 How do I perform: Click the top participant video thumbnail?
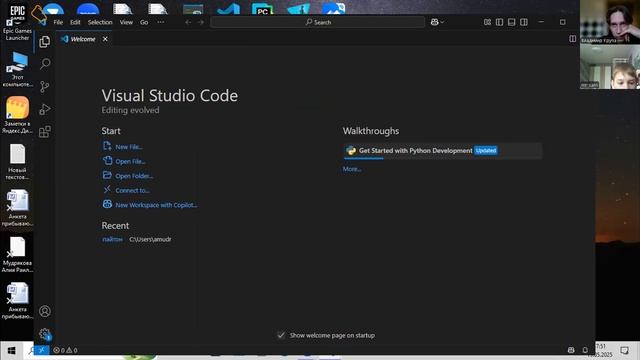(610, 22)
